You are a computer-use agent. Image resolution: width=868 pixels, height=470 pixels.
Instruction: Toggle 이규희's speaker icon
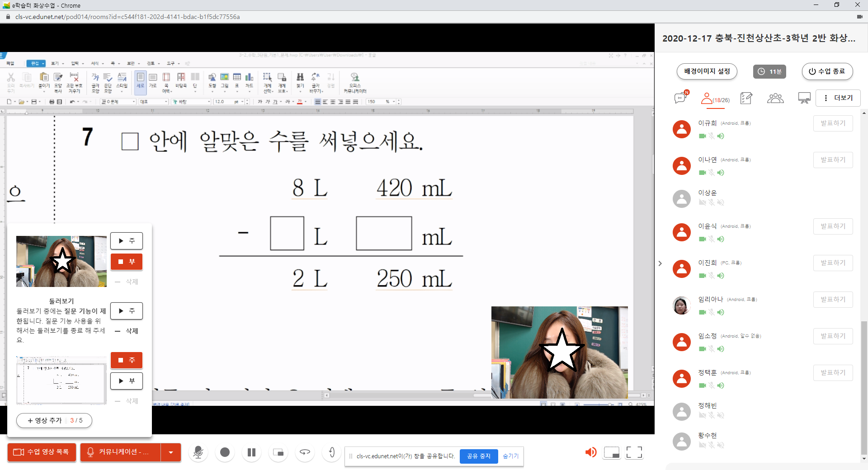click(721, 136)
